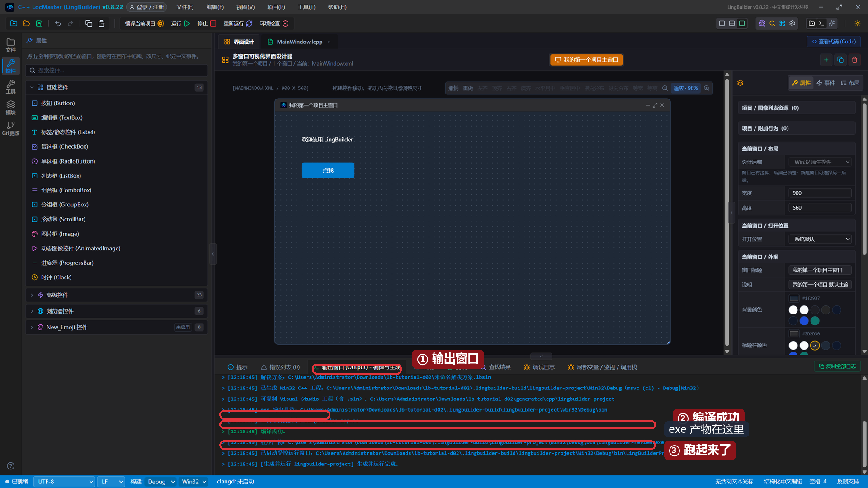Click the duplicate window icon beside plus
The image size is (868, 488).
tap(840, 60)
